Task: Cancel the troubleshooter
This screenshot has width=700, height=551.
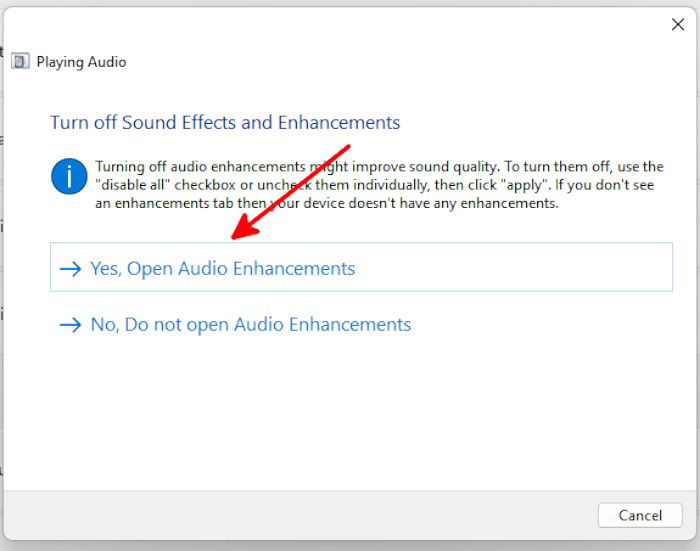Action: click(x=640, y=515)
